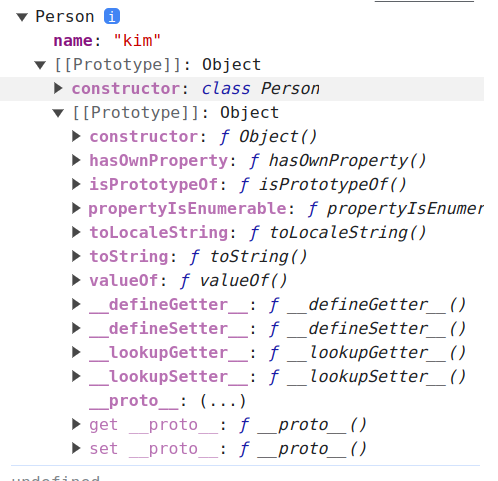Click the blue info icon beside Person
Screen dimensions: 498x481
[112, 16]
